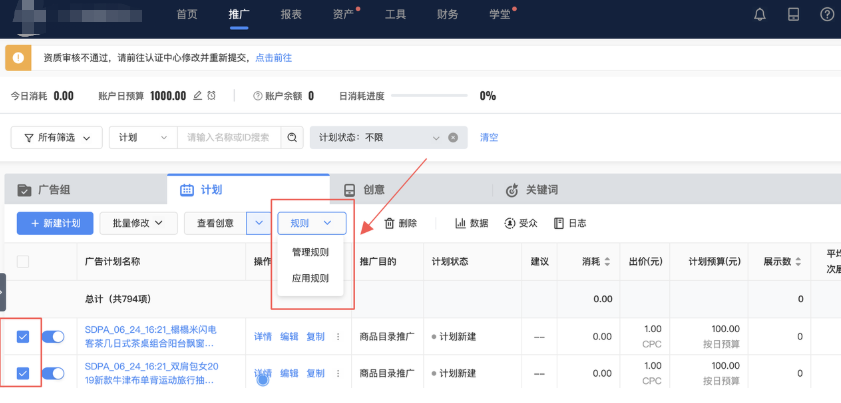Click the 计划状态 column header
This screenshot has height=403, width=841.
(x=449, y=262)
